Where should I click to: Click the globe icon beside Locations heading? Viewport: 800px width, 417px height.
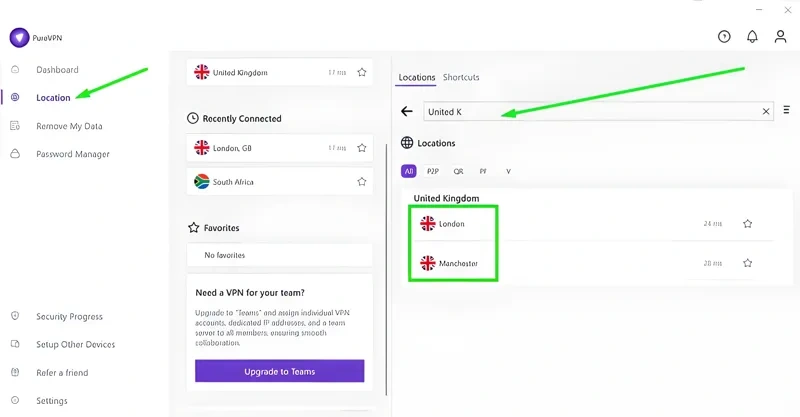407,143
